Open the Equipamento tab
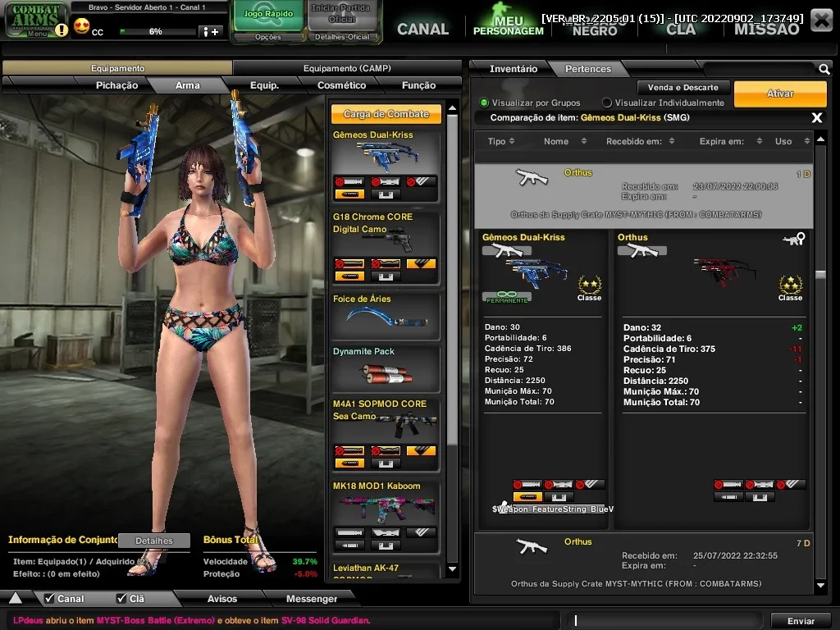840x630 pixels. (x=117, y=68)
